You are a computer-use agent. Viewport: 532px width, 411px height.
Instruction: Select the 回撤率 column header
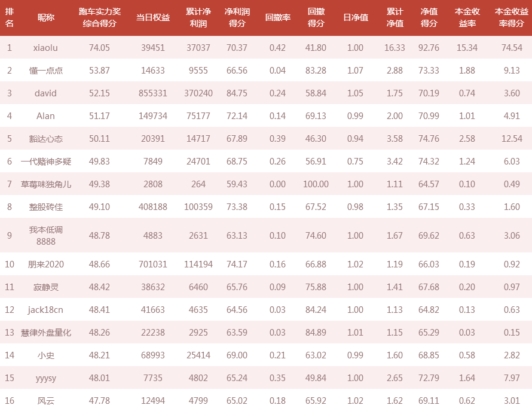tap(277, 18)
